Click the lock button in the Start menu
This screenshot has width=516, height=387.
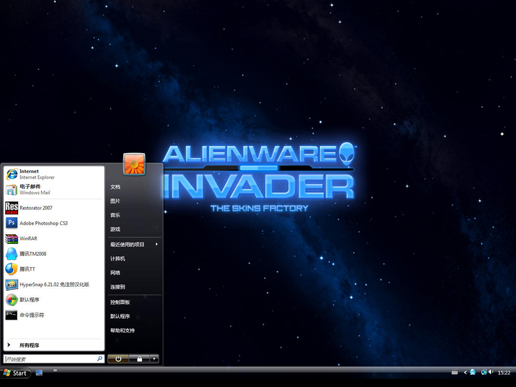[x=139, y=359]
